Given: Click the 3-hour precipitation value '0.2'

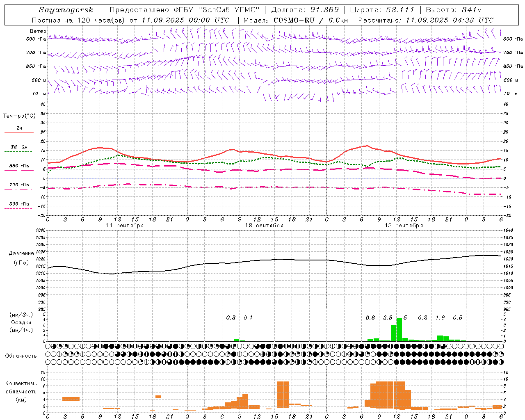Looking at the screenshot, I should (422, 318).
